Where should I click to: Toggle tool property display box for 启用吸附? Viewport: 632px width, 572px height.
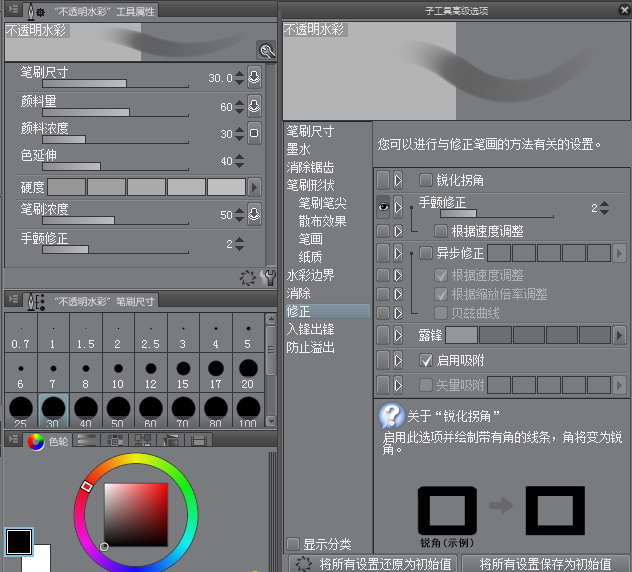(383, 360)
